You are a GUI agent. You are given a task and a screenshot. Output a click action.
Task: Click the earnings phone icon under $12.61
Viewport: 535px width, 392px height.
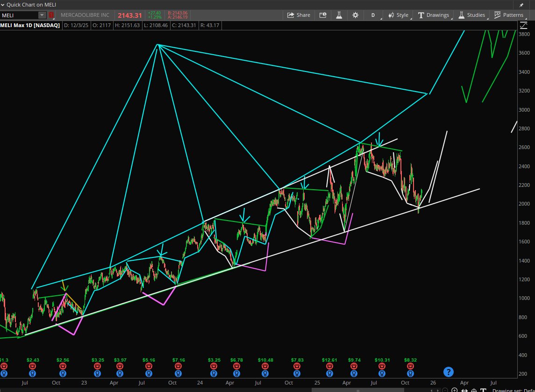click(329, 366)
